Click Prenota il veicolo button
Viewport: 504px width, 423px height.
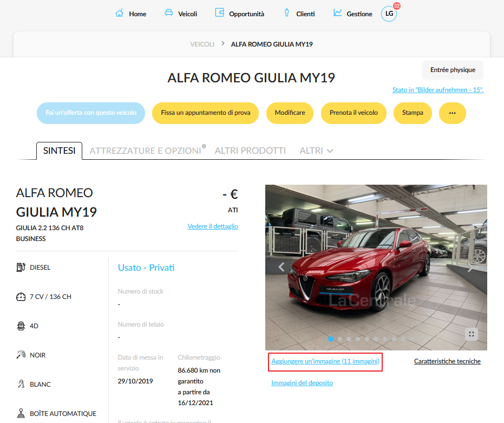(354, 113)
